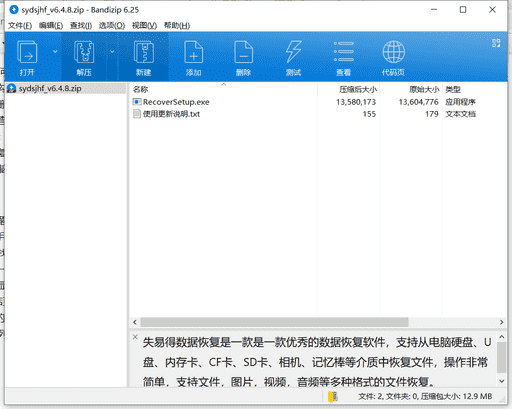Image resolution: width=512 pixels, height=409 pixels.
Task: Click the type cell 应用程序
Action: [460, 102]
